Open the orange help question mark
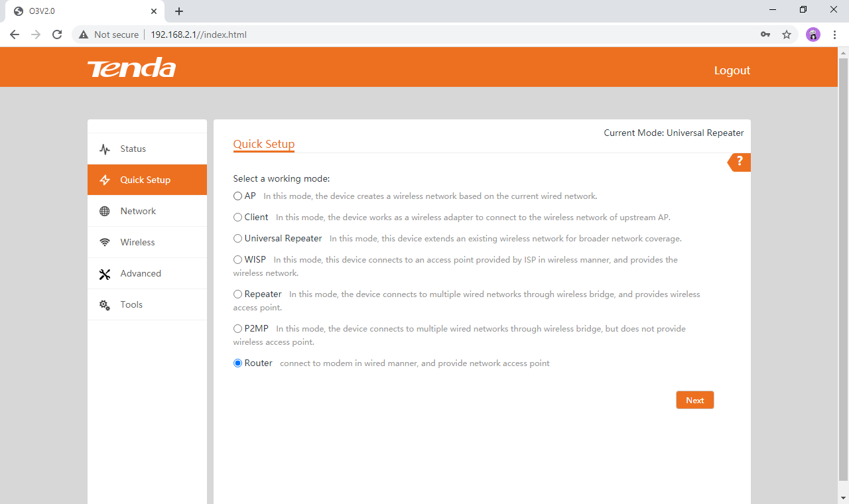 click(740, 162)
